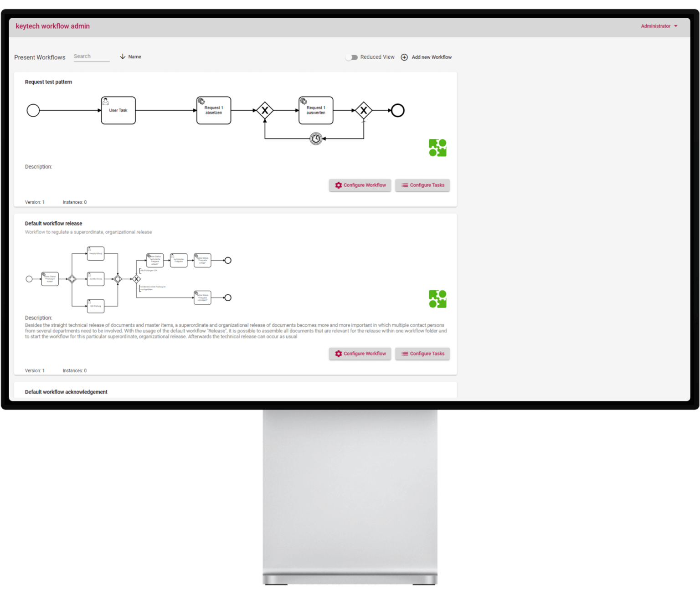
Task: Click Configure Workflow for Request test pattern
Action: 360,185
